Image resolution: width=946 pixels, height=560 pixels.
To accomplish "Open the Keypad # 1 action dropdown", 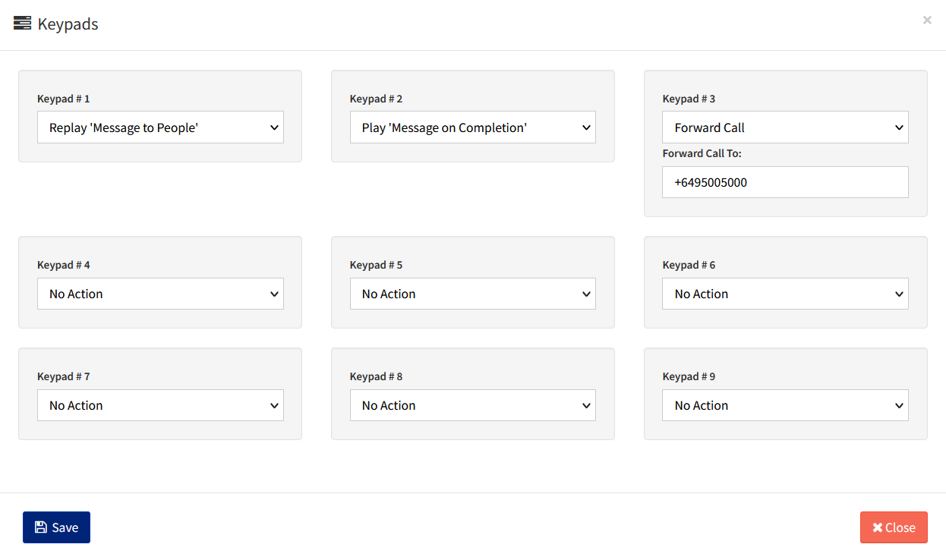I will pyautogui.click(x=159, y=127).
